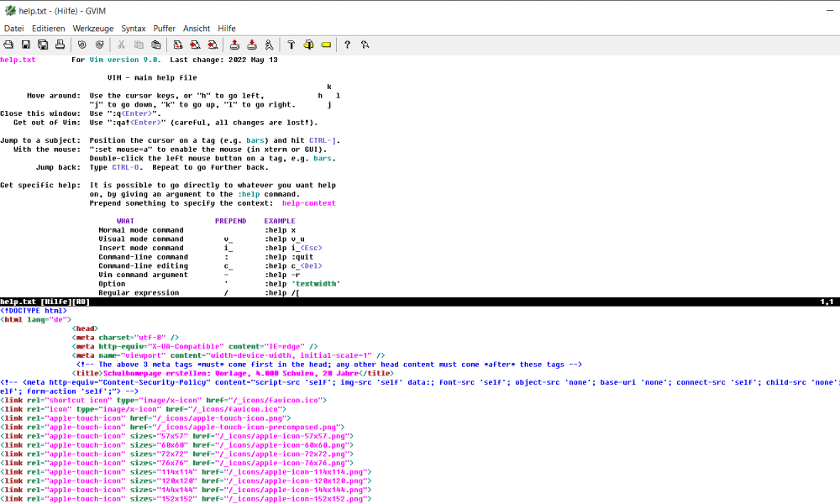Minimize the GVIM window
The width and height of the screenshot is (840, 504).
830,11
